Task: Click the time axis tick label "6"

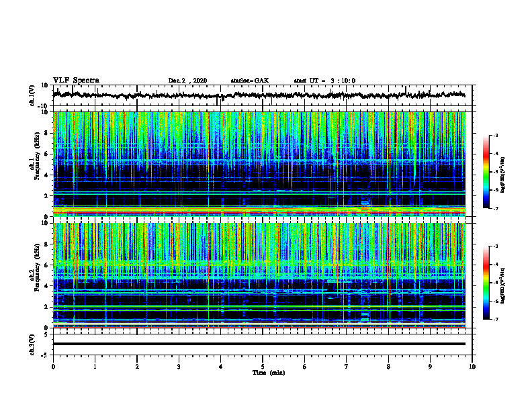Action: [305, 367]
